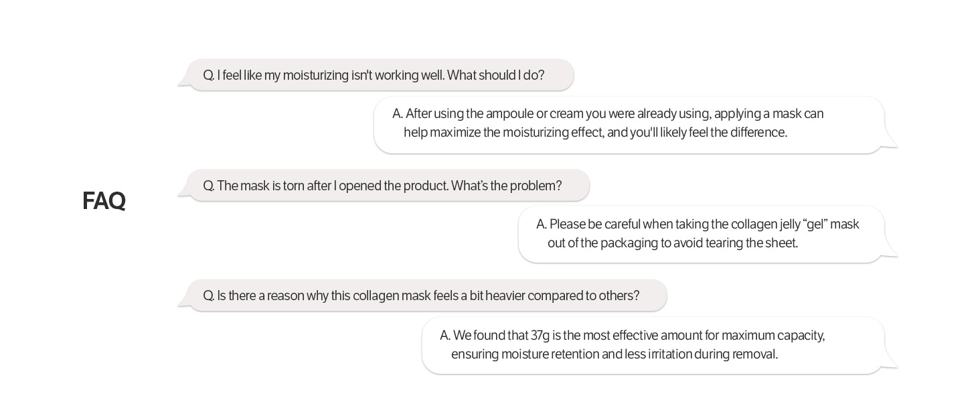Click the "A." marker before "After using"
Image resolution: width=980 pixels, height=402 pixels.
pyautogui.click(x=398, y=114)
